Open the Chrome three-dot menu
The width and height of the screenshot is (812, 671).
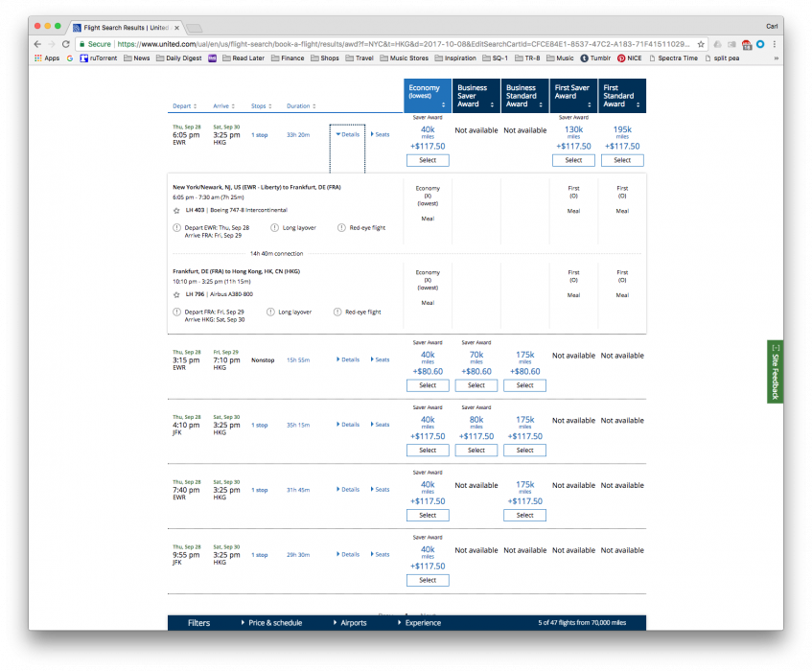click(774, 44)
